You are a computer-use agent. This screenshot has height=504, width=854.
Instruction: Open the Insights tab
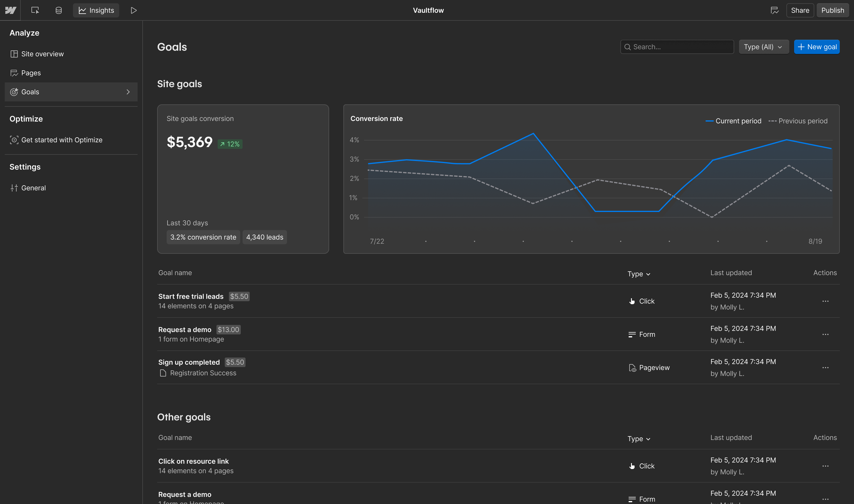pyautogui.click(x=96, y=10)
